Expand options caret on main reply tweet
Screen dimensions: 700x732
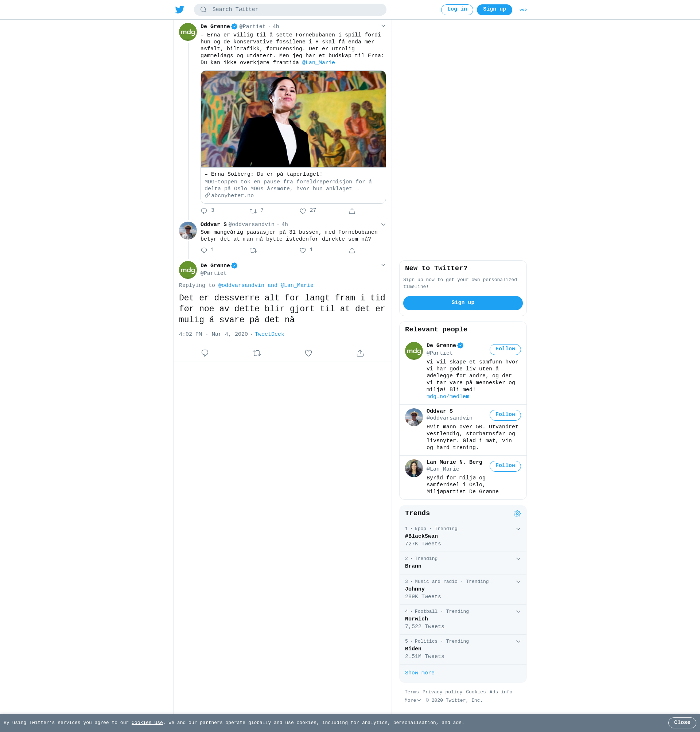click(x=383, y=265)
